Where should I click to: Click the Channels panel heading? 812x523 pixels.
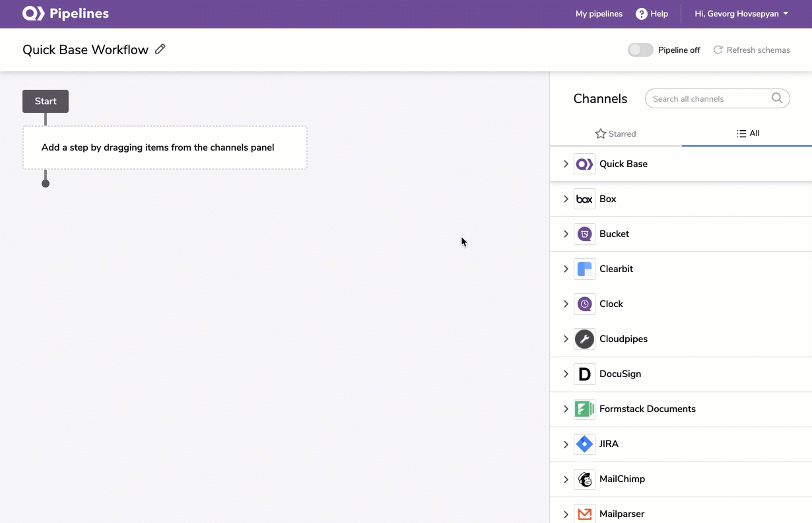pos(600,98)
